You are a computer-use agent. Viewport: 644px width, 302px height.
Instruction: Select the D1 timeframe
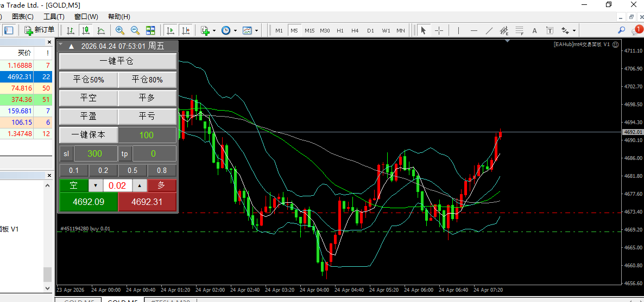(370, 30)
